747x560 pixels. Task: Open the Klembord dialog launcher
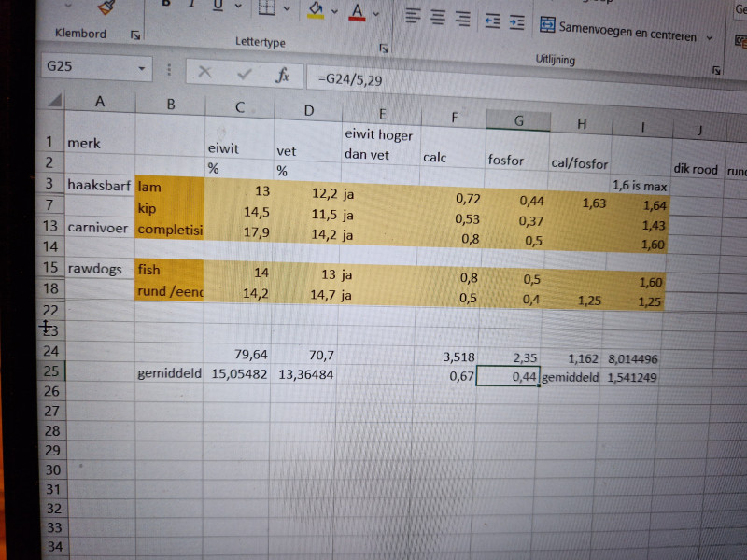(x=135, y=35)
